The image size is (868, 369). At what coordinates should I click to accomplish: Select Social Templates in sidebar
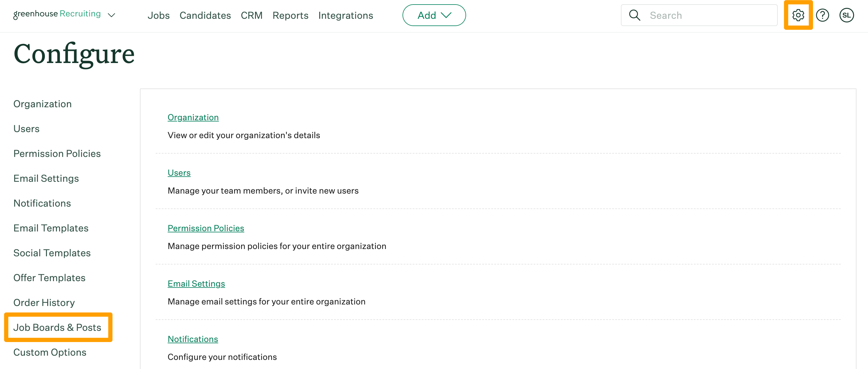tap(52, 253)
